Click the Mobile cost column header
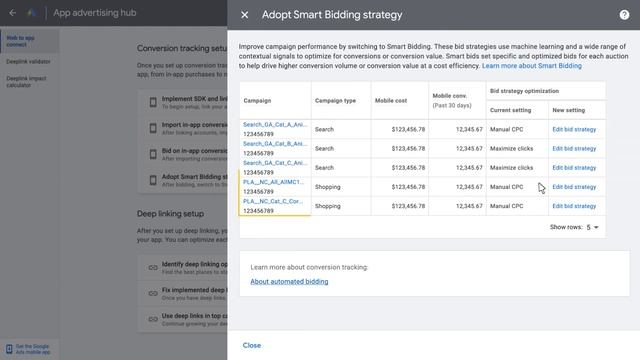This screenshot has height=360, width=640. pos(391,100)
